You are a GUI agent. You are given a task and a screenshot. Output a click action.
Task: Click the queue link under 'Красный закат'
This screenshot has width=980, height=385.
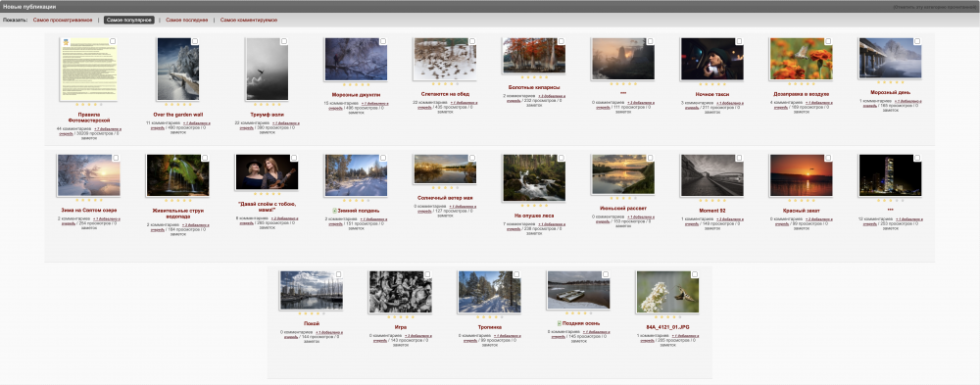[820, 220]
